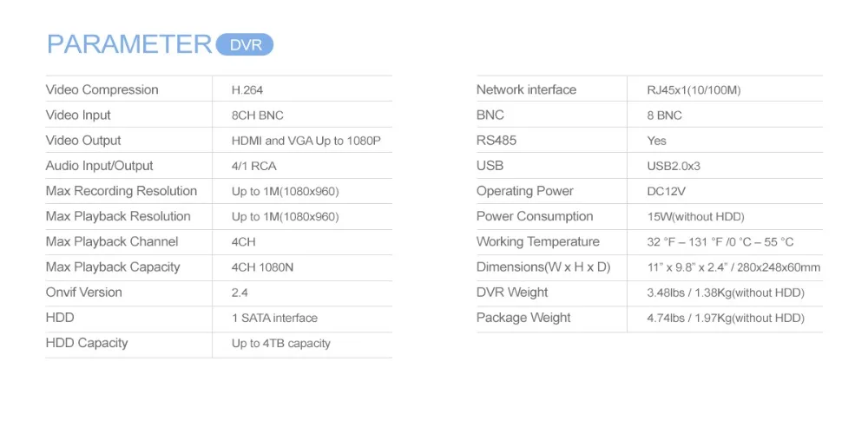Click the Network interface label

tap(527, 89)
